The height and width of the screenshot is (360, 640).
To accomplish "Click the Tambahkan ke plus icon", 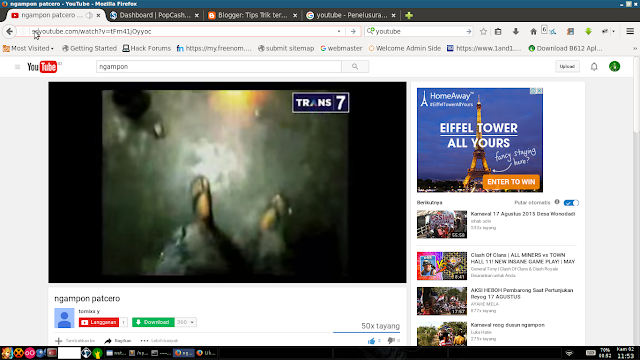I will [59, 341].
